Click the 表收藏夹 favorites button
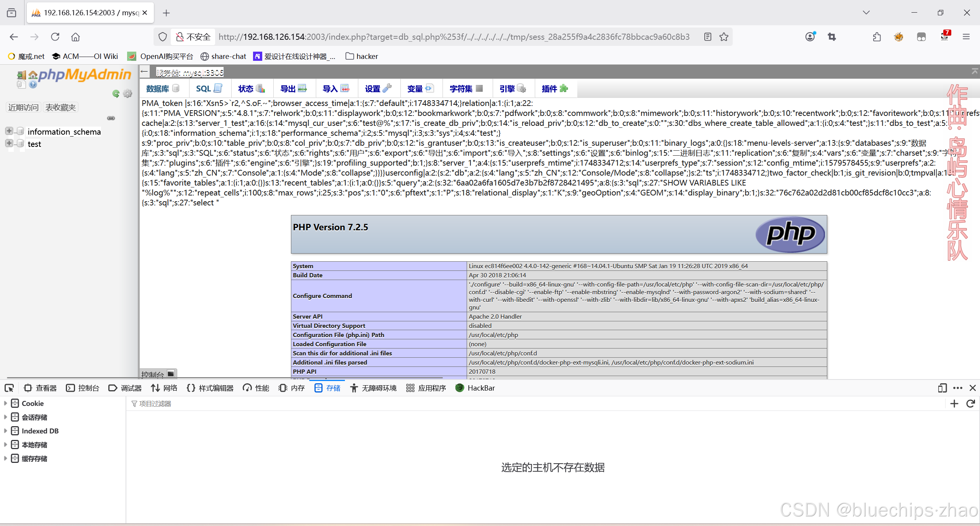The width and height of the screenshot is (980, 526). 60,107
